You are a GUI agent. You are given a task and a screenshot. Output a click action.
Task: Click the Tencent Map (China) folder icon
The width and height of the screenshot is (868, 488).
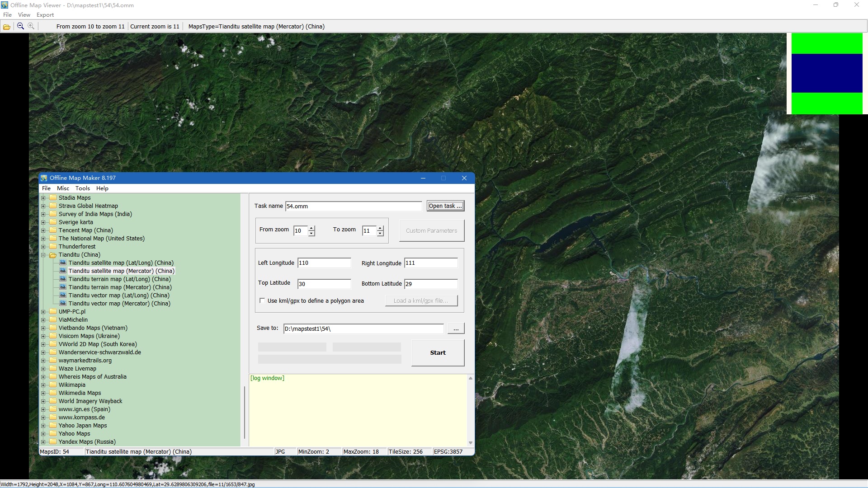point(53,230)
